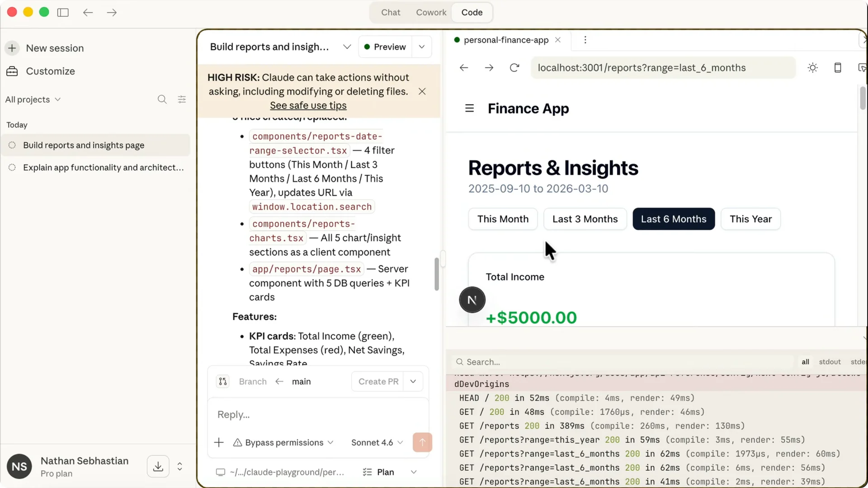This screenshot has height=488, width=868.
Task: Click the logs Search field
Action: coord(624,362)
